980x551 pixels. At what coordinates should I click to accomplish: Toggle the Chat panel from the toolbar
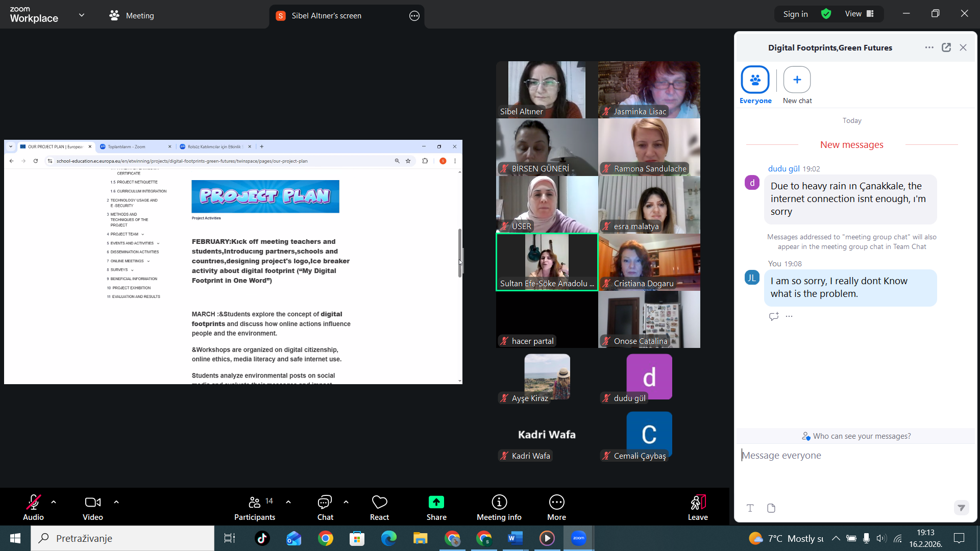pyautogui.click(x=325, y=507)
